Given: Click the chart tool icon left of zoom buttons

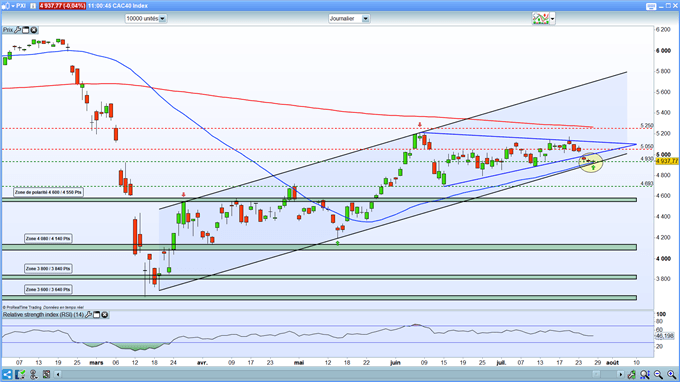Looking at the screenshot, I should pos(632,374).
